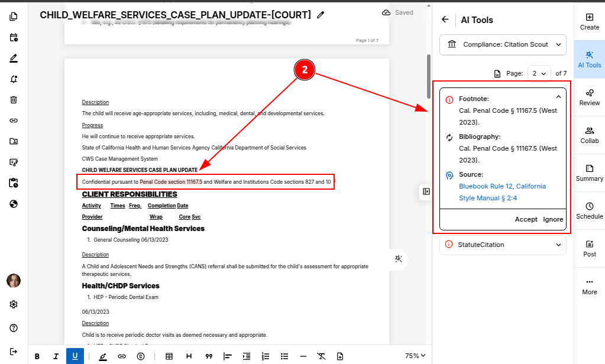Click the document vertical scrollbar
The image size is (605, 364).
pos(429,71)
